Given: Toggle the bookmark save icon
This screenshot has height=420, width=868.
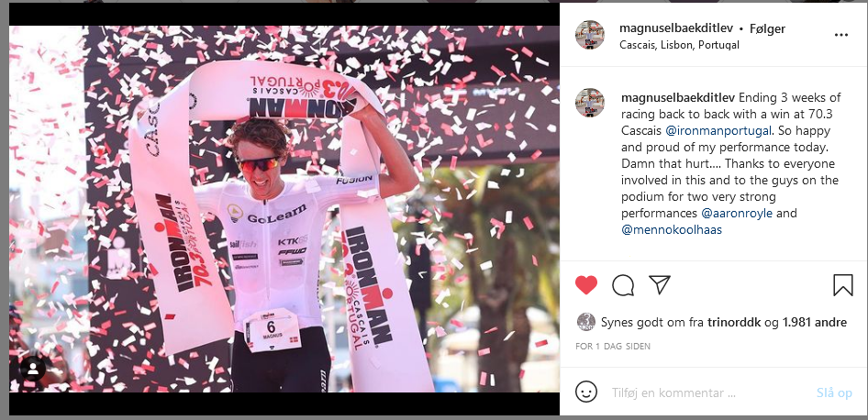Looking at the screenshot, I should tap(843, 285).
